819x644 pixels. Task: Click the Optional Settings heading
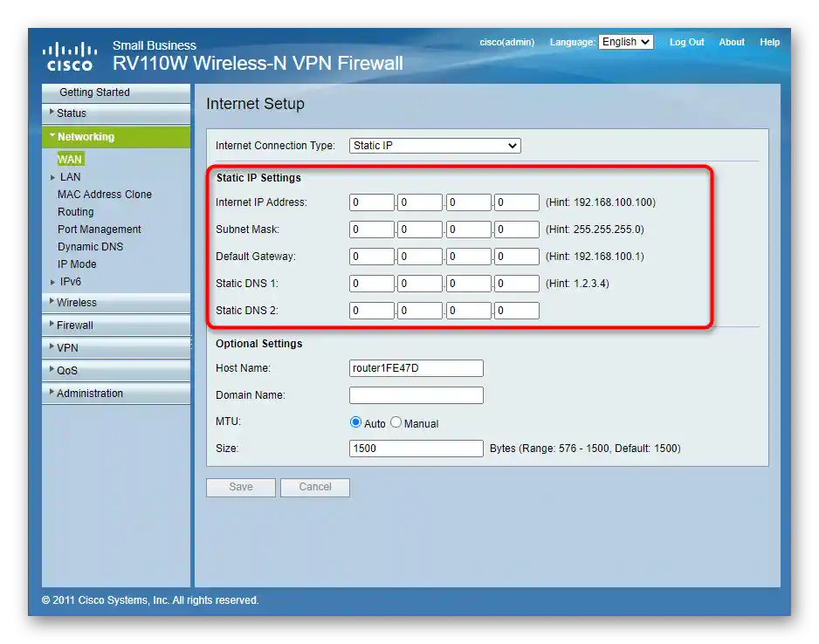click(x=259, y=344)
